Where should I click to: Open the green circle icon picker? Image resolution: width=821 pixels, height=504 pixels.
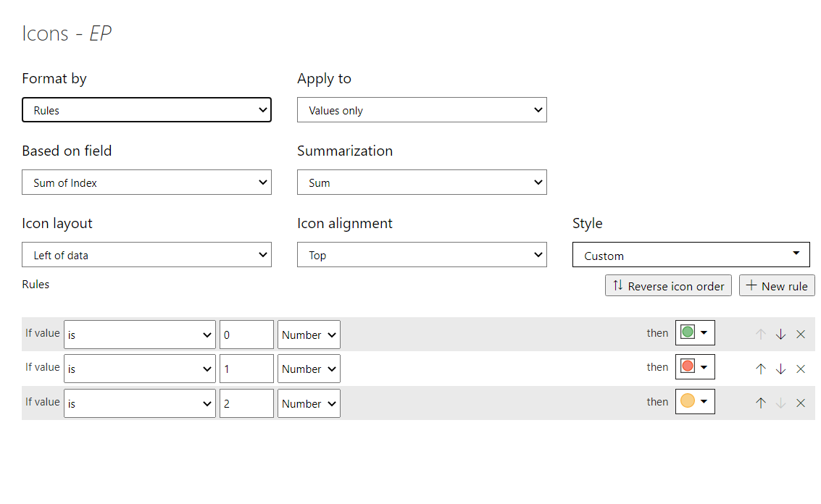[695, 333]
